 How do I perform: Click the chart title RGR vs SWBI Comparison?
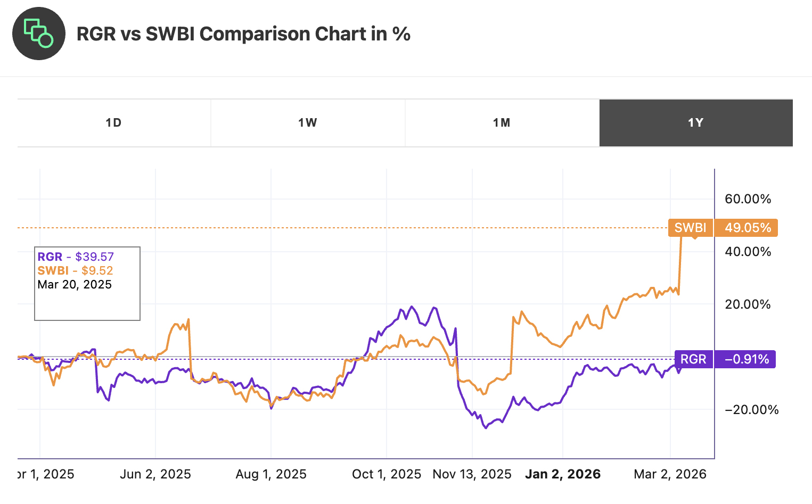pyautogui.click(x=244, y=34)
